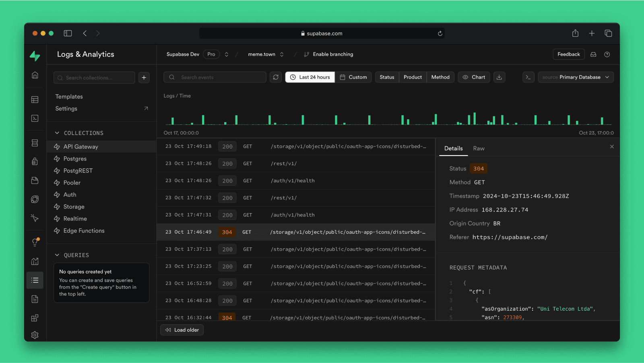
Task: Expand the source Primary Database dropdown
Action: click(x=576, y=77)
